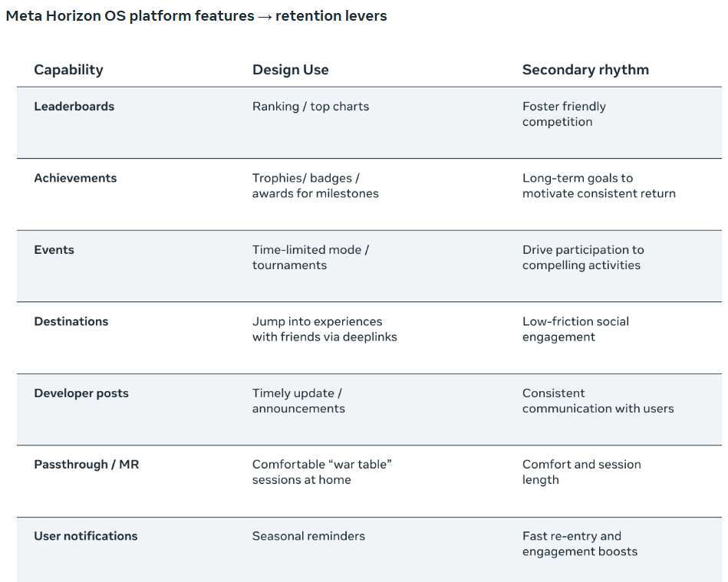Click 'Trophies/ badges / awards for milestones' text
This screenshot has width=728, height=582.
pyautogui.click(x=315, y=186)
